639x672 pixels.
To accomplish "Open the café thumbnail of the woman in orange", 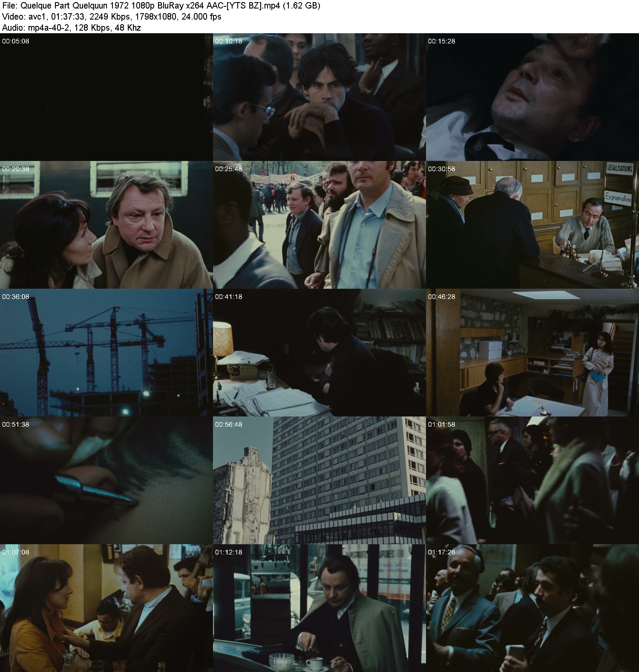I will [x=106, y=608].
